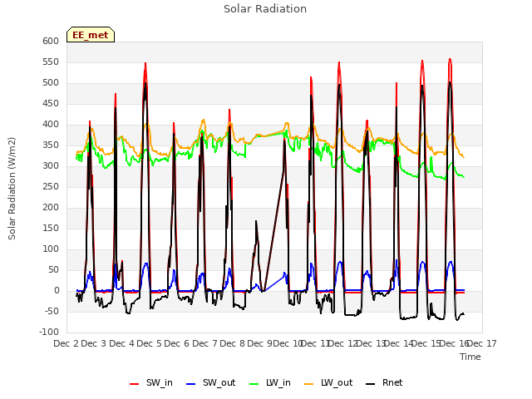
Task: Click the 'Dec 4' x-axis tick label
Action: [x=122, y=343]
